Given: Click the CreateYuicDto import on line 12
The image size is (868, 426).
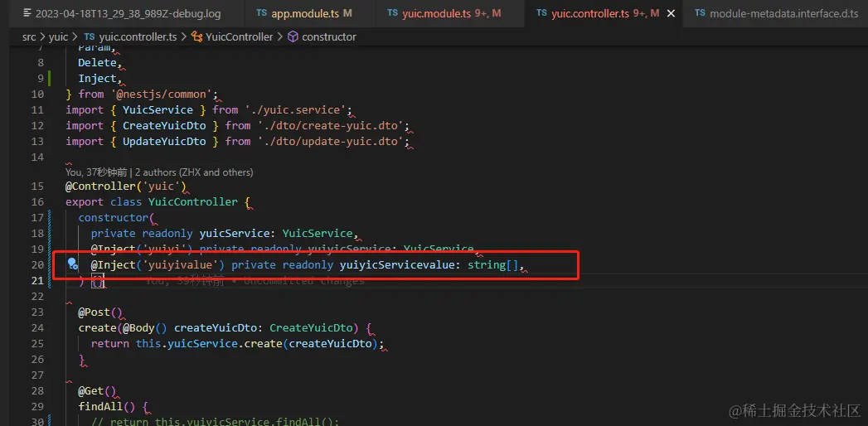Looking at the screenshot, I should [x=164, y=126].
